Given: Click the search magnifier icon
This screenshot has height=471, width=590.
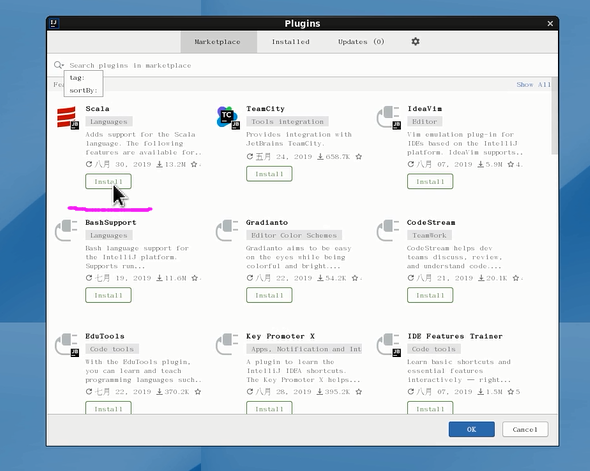Looking at the screenshot, I should pyautogui.click(x=58, y=65).
